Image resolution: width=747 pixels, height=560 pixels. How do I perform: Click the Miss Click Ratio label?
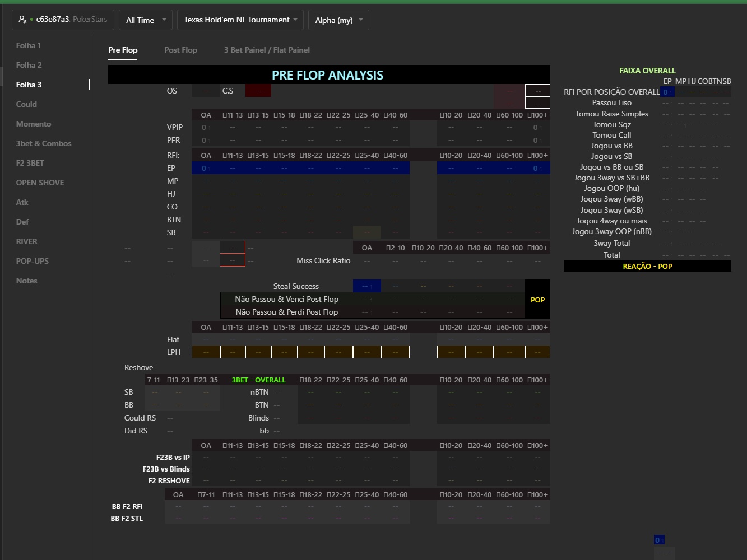tap(323, 260)
